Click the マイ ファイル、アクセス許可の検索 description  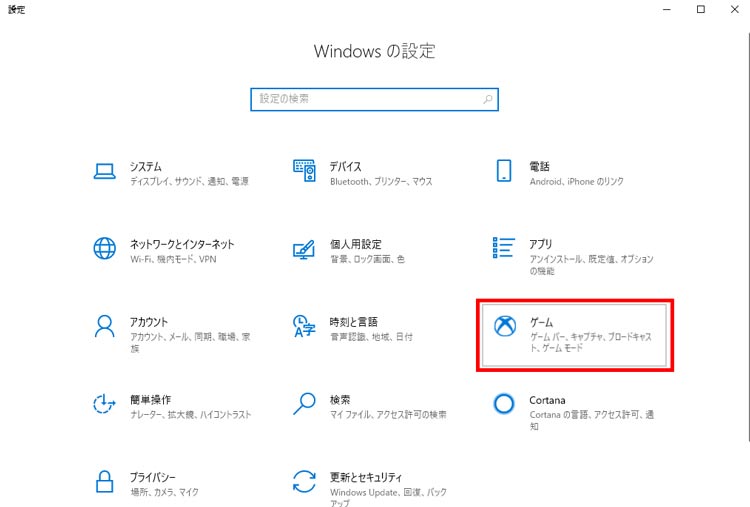pos(388,414)
